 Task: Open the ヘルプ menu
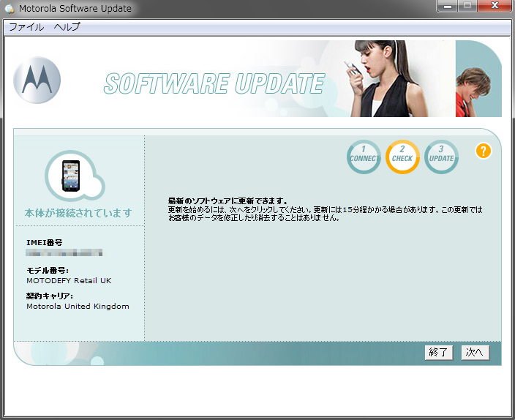(67, 27)
